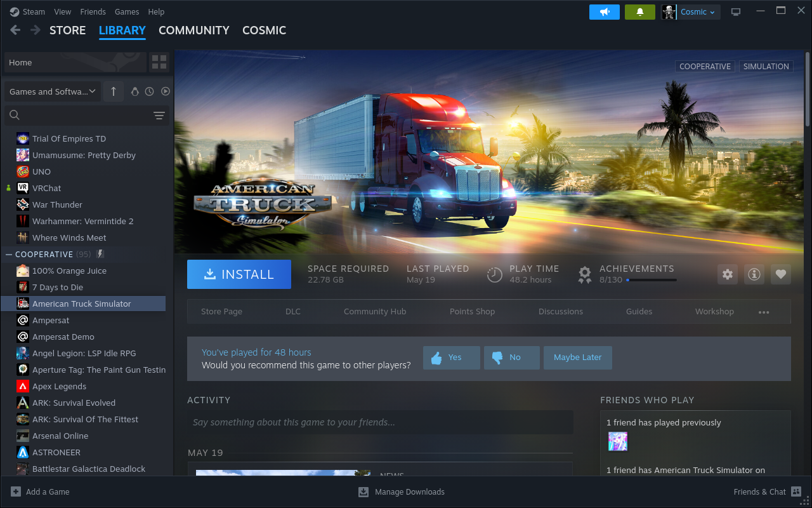The height and width of the screenshot is (508, 812).
Task: Toggle recent activity clock filter
Action: [x=150, y=91]
